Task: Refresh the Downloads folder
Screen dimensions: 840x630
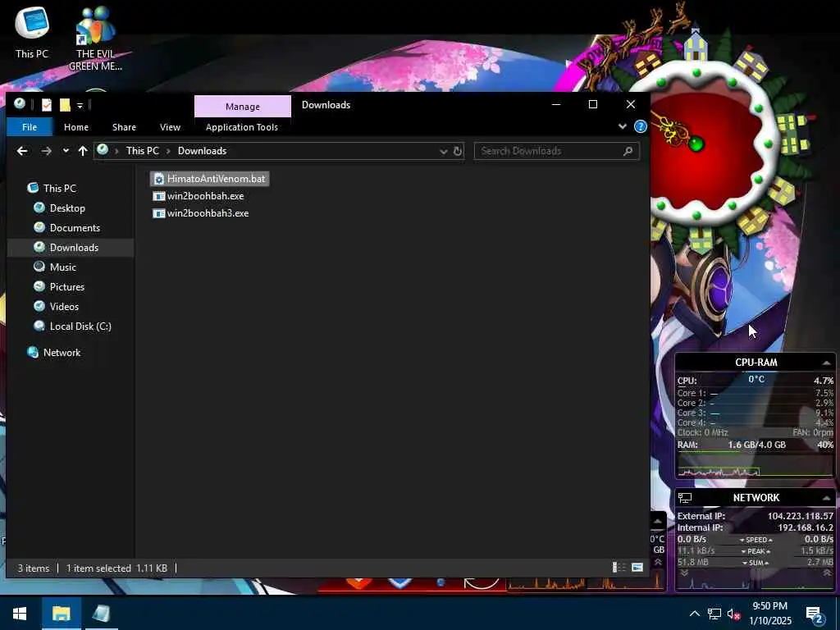Action: click(458, 151)
